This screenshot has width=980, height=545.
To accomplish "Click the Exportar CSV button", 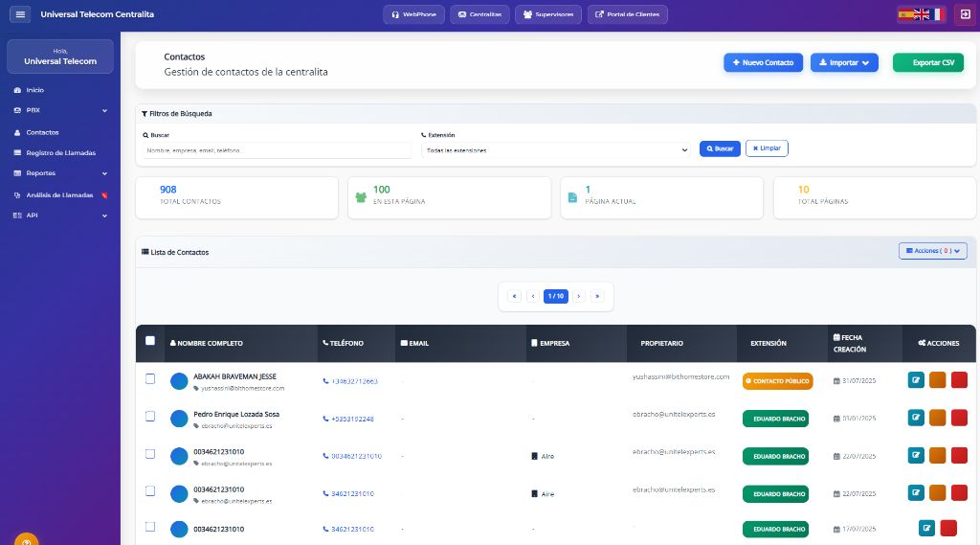I will click(927, 63).
